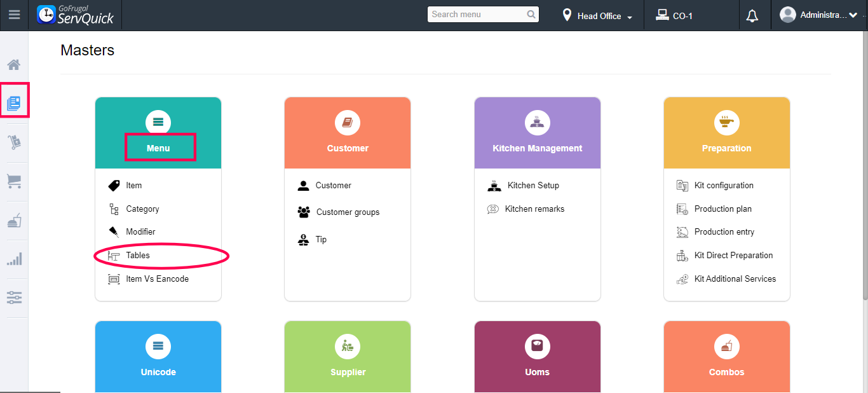This screenshot has width=868, height=393.
Task: Open Kit Direct Preparation
Action: pos(733,255)
